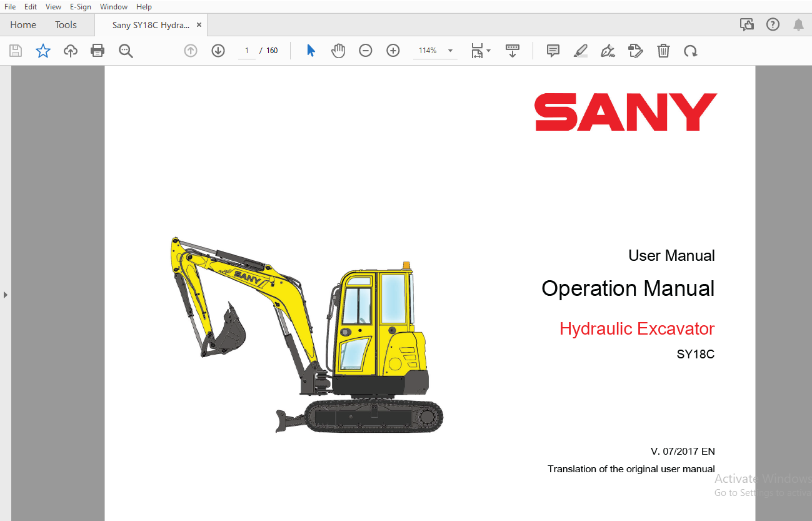Switch to the Tools tab
The width and height of the screenshot is (812, 521).
[66, 25]
